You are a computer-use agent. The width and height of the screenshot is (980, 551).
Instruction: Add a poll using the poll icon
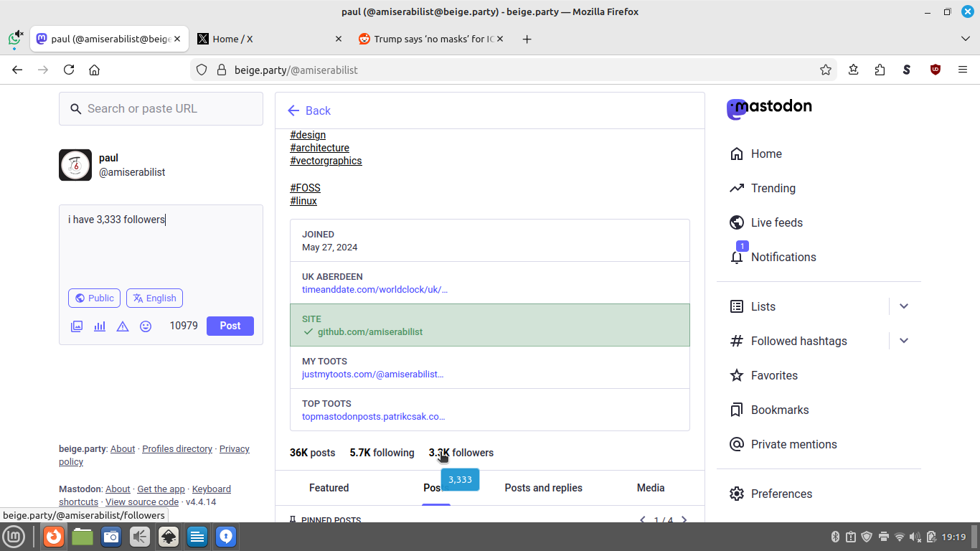(100, 326)
